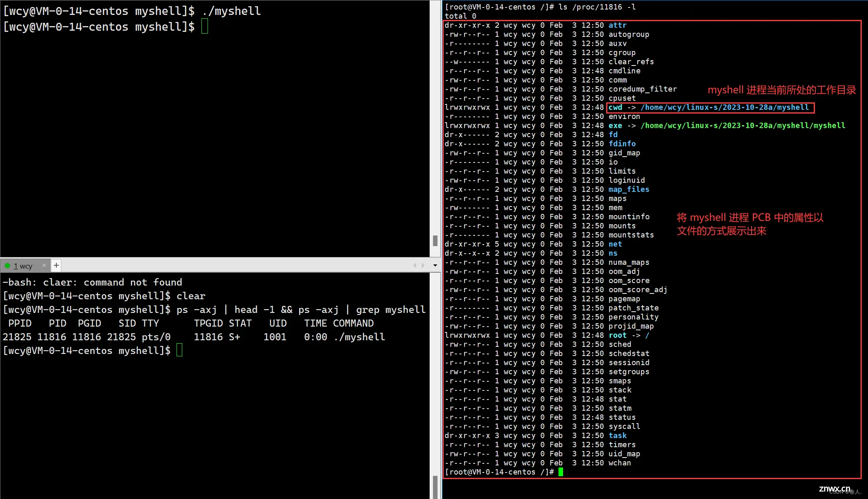Click the 'wchan' file name
This screenshot has width=868, height=499.
tap(620, 463)
